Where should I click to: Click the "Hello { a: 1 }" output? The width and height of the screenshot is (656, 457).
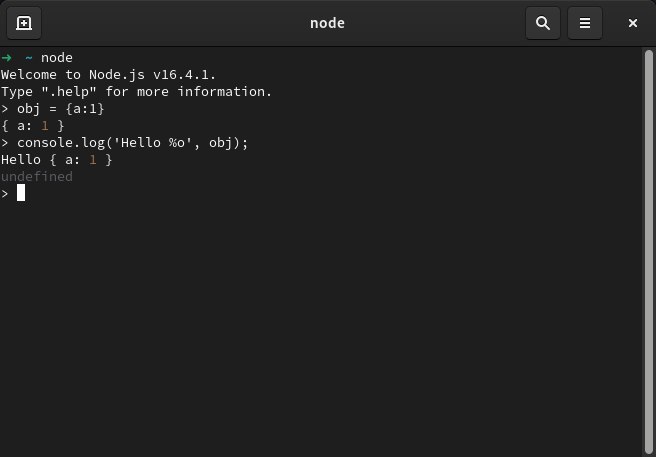click(56, 159)
